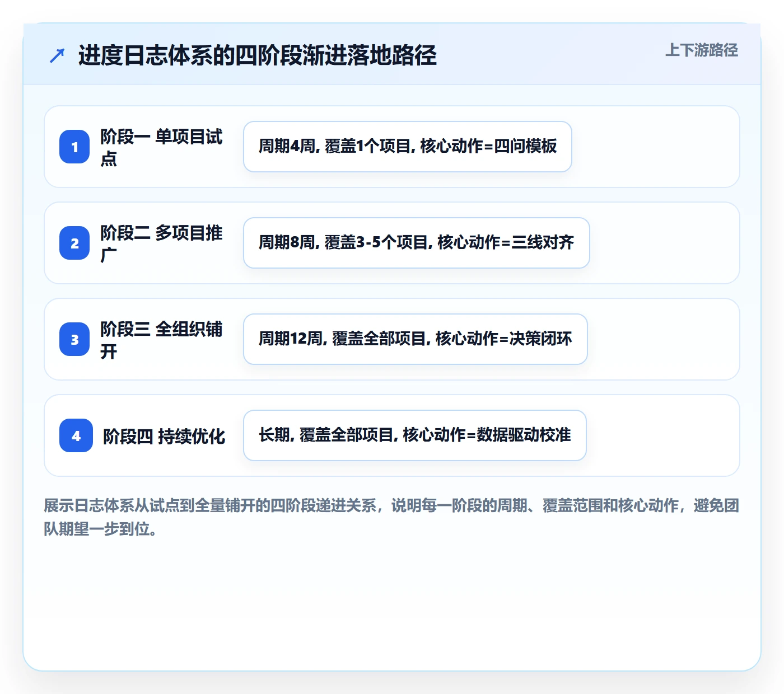This screenshot has height=694, width=784.
Task: Select the 阶段一 单项目试点 label
Action: point(161,147)
